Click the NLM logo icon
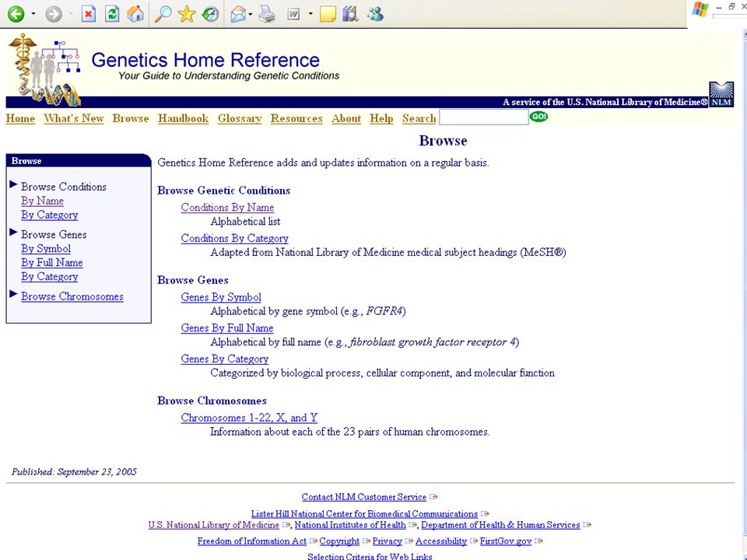Viewport: 747px width, 560px height. coord(721,94)
